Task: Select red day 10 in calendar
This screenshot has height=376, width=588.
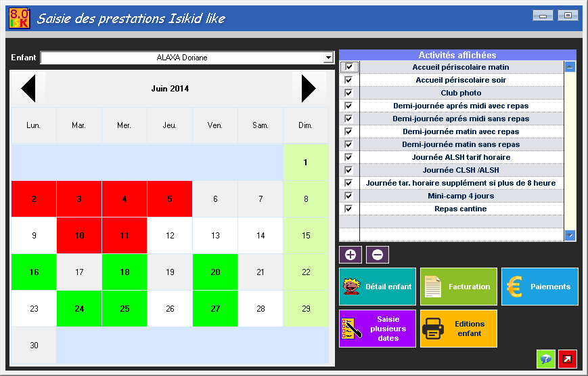Action: [x=79, y=236]
